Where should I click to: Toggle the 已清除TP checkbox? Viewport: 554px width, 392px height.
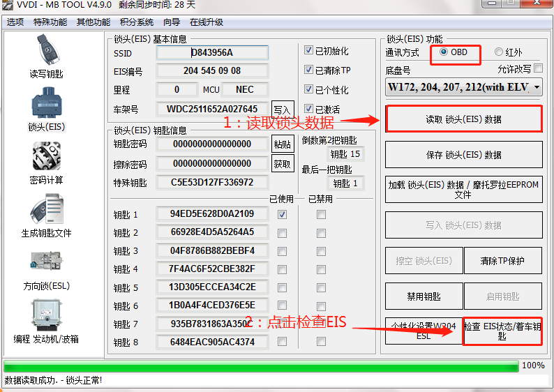[308, 70]
